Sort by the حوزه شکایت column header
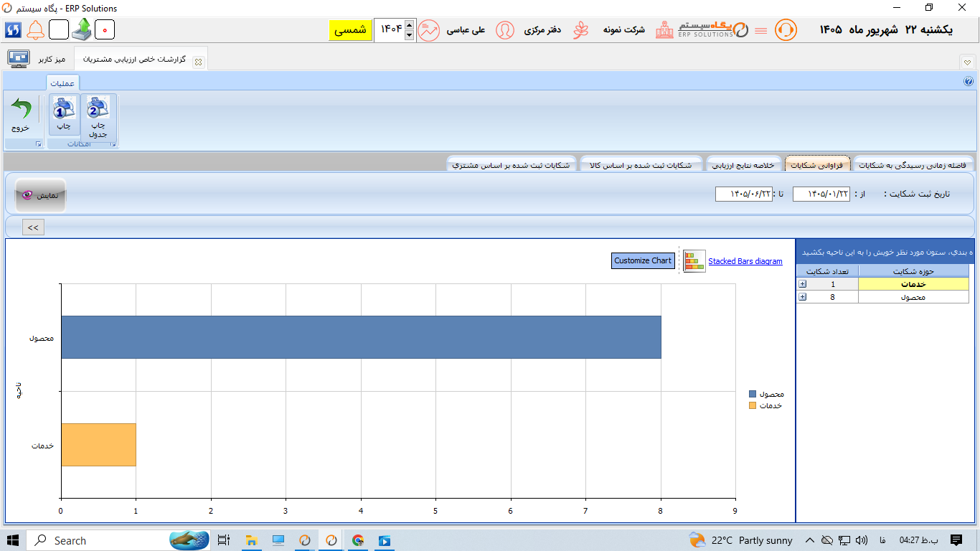This screenshot has width=980, height=551. (x=913, y=271)
